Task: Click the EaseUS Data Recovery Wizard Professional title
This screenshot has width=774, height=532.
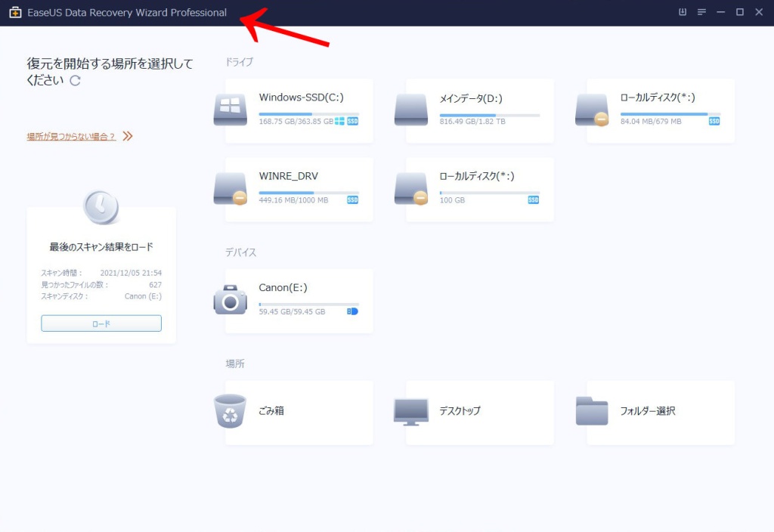Action: coord(127,13)
